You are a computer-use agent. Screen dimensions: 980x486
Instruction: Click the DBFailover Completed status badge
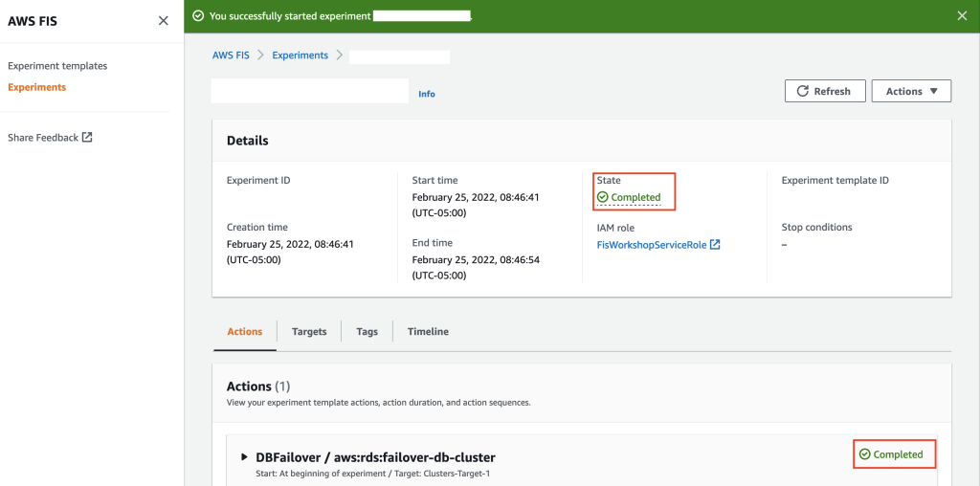click(x=891, y=454)
